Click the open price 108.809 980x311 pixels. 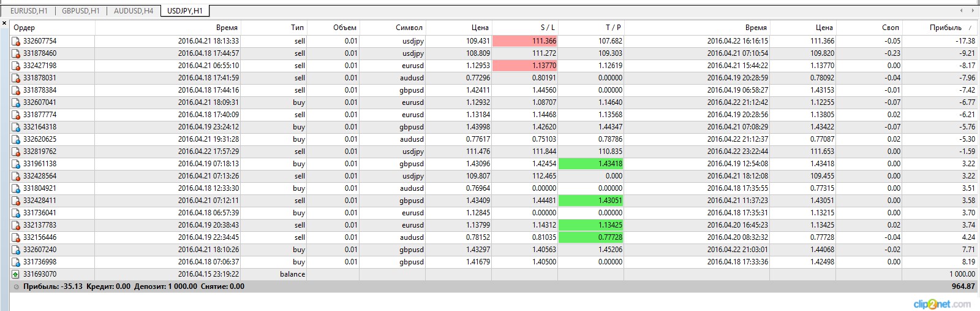478,53
